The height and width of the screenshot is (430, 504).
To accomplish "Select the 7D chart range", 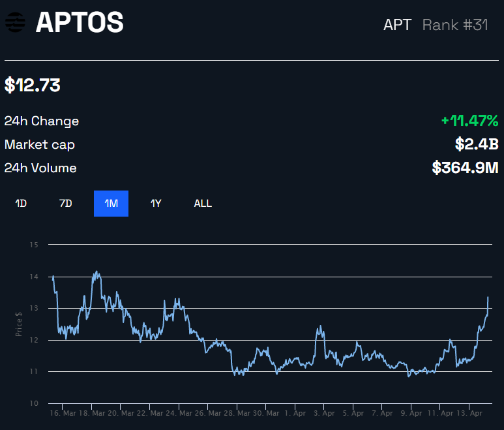I will pos(66,204).
